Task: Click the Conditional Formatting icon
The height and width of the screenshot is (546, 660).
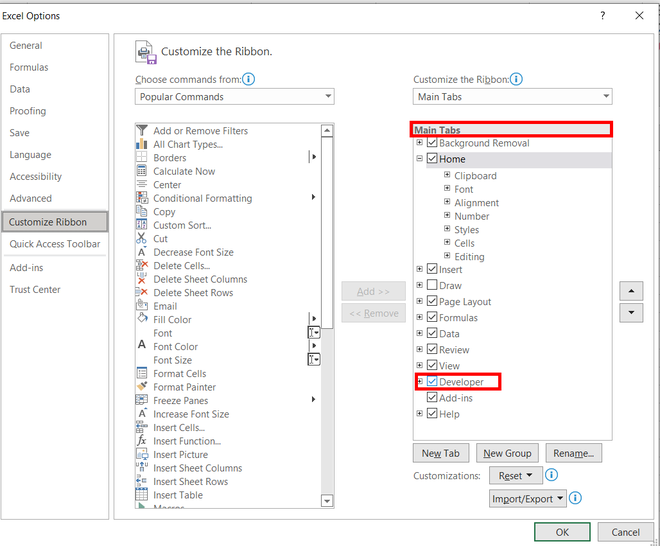Action: click(142, 198)
